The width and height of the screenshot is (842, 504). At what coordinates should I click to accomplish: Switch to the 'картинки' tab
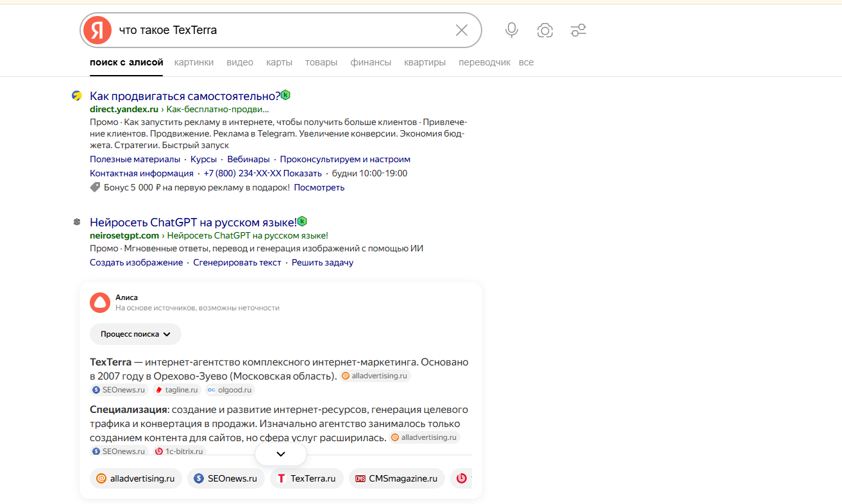194,62
